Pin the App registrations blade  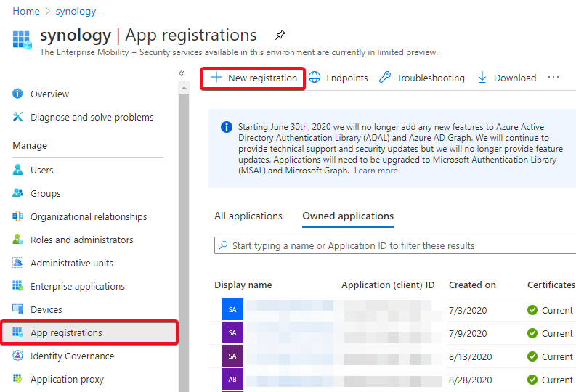coord(280,36)
